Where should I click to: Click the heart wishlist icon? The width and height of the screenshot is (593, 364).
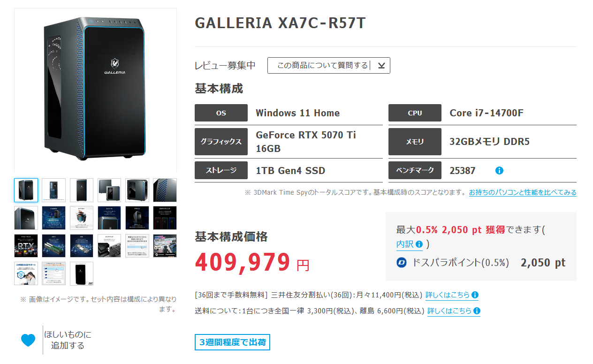(x=28, y=340)
